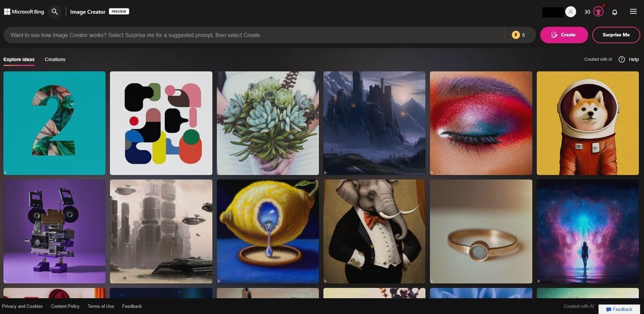Click the Created with AI label near Help
Screen dimensions: 644x314
(x=598, y=60)
